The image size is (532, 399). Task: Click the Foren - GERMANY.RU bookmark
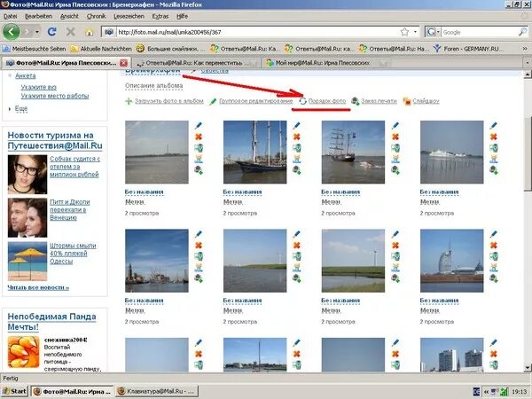[x=467, y=49]
